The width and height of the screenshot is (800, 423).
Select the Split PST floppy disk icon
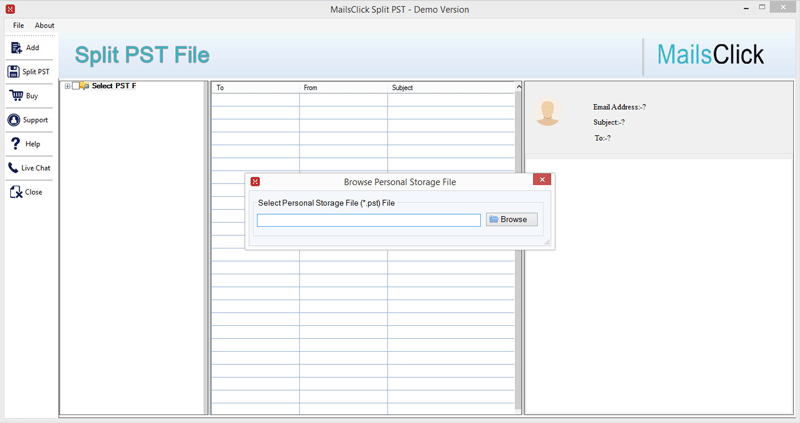[13, 71]
